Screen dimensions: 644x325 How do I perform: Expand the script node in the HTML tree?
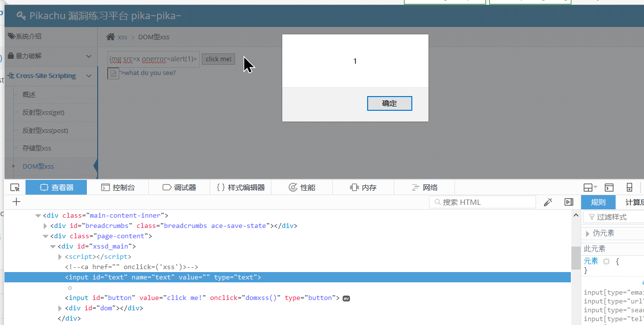pos(60,257)
